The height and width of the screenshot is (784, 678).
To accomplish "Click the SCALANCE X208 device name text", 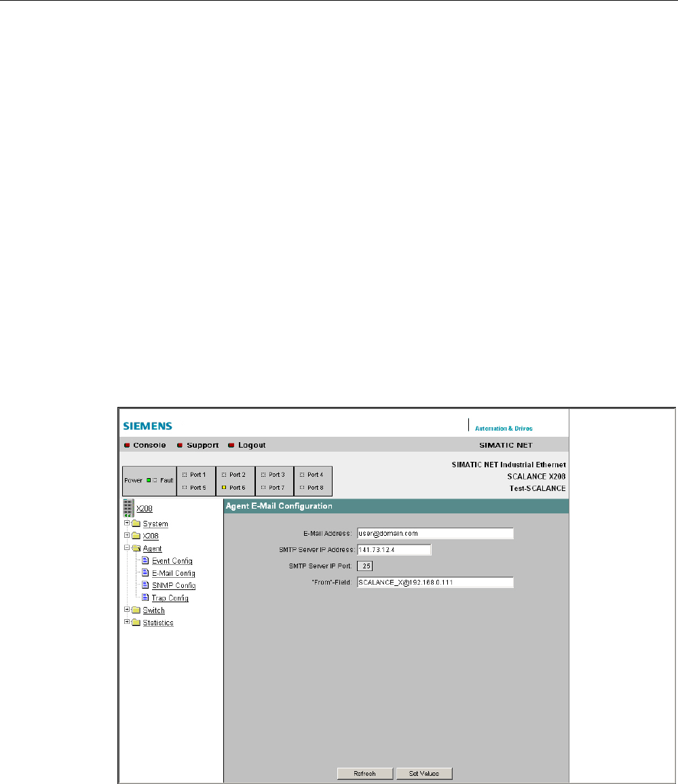I will tap(536, 477).
